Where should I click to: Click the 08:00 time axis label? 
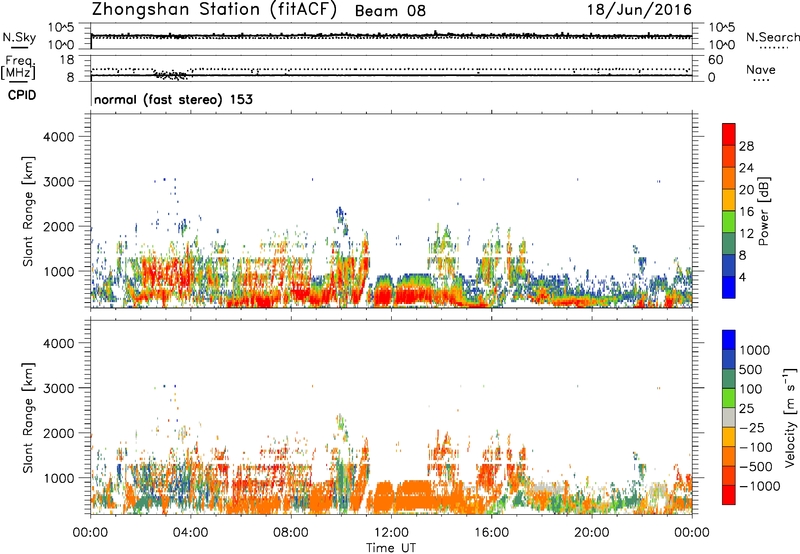[291, 533]
